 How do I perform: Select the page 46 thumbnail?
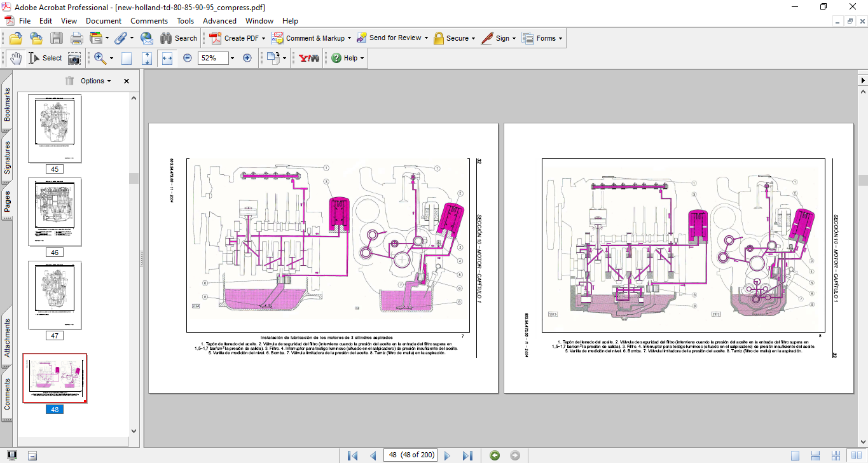coord(55,212)
